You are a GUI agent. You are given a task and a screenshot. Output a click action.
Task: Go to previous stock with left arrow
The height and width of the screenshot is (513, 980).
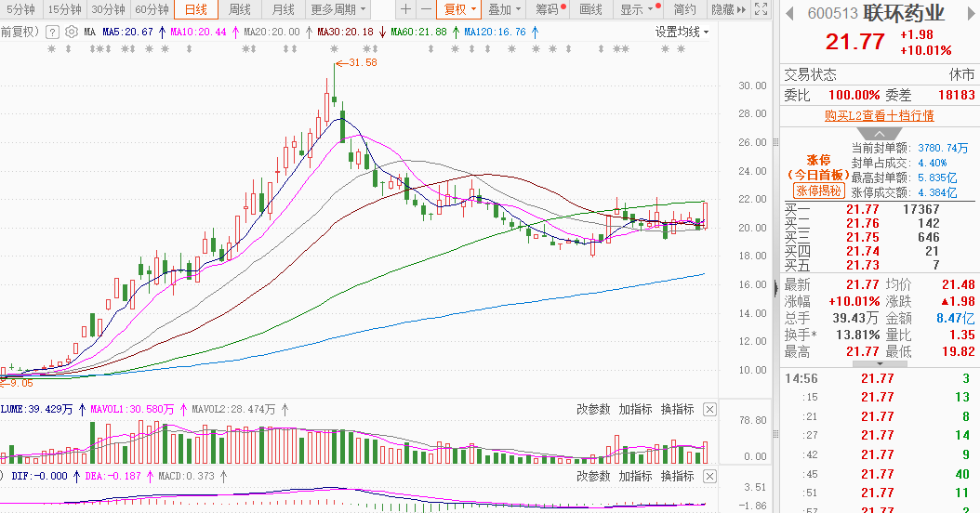pos(790,13)
